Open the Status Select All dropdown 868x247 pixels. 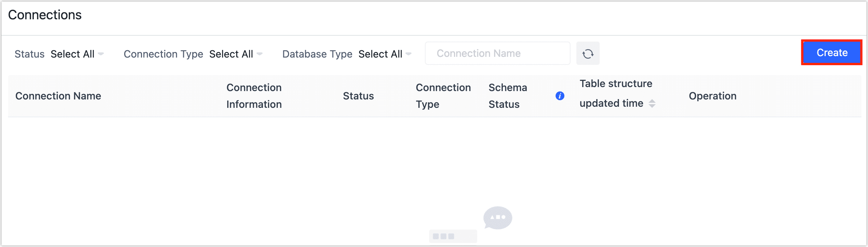point(72,54)
